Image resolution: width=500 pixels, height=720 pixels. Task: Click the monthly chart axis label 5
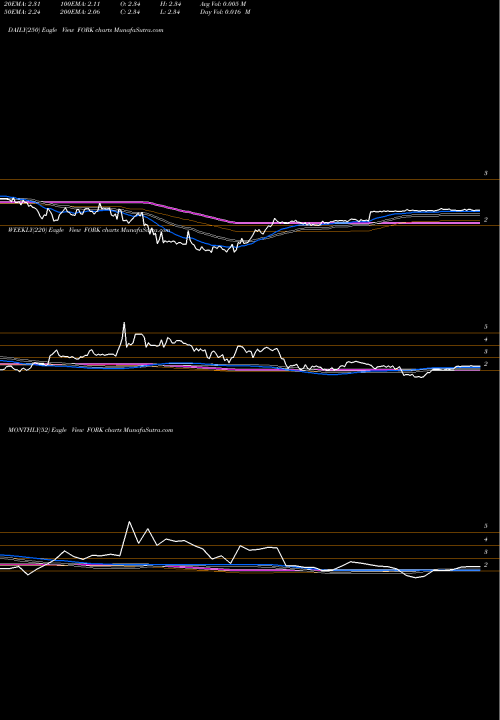point(486,526)
